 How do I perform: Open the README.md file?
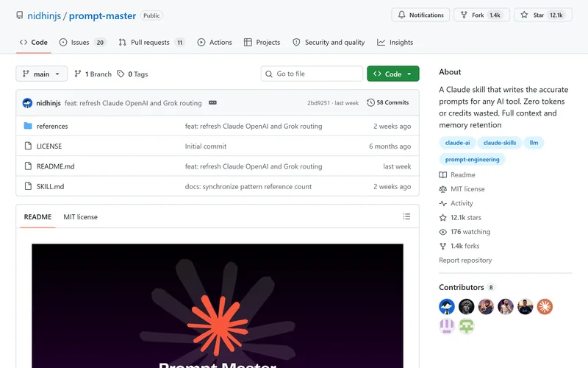(x=56, y=166)
